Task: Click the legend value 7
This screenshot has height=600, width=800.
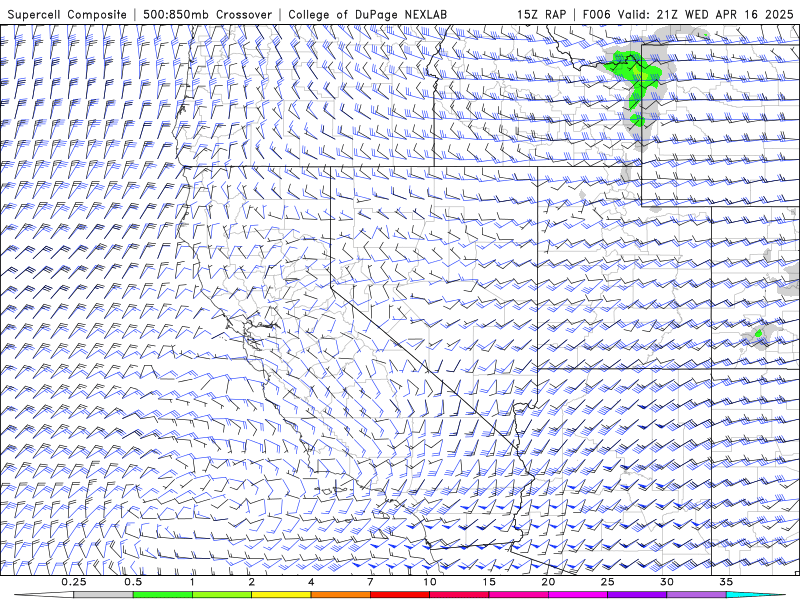Action: [370, 582]
